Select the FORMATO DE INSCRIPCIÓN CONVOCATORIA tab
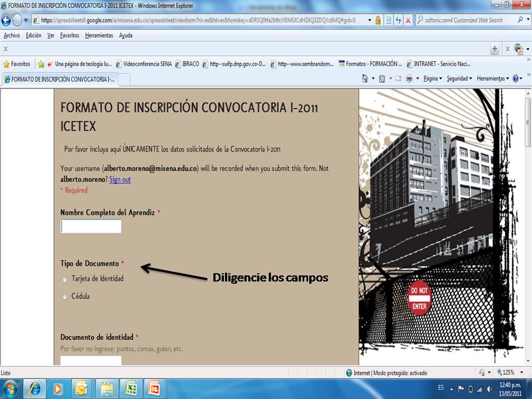Viewport: 532px width, 399px height. 60,79
